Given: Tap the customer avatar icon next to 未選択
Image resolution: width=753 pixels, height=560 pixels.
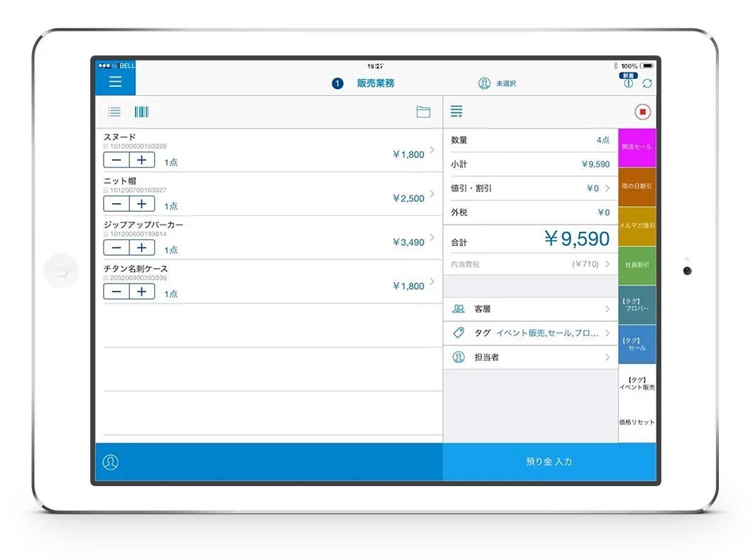Looking at the screenshot, I should [x=484, y=83].
